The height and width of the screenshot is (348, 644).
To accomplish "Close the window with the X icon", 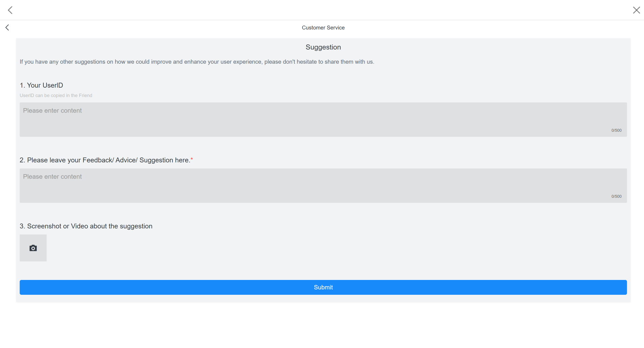I will 636,10.
